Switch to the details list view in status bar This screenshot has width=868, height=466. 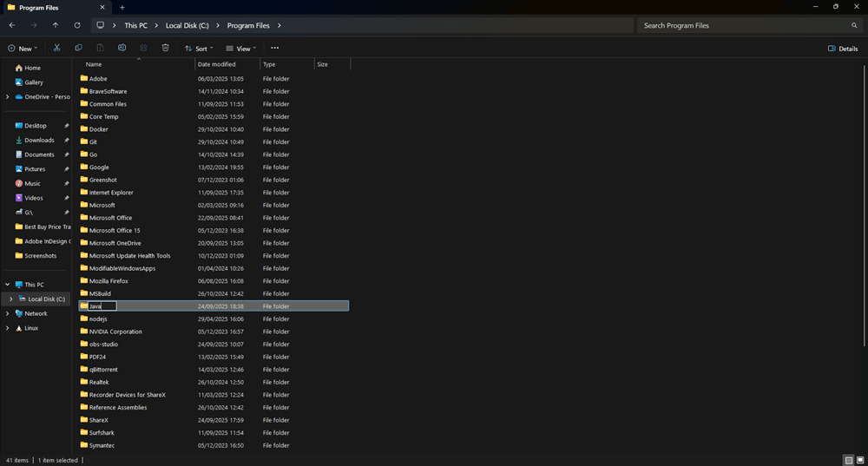coord(848,460)
